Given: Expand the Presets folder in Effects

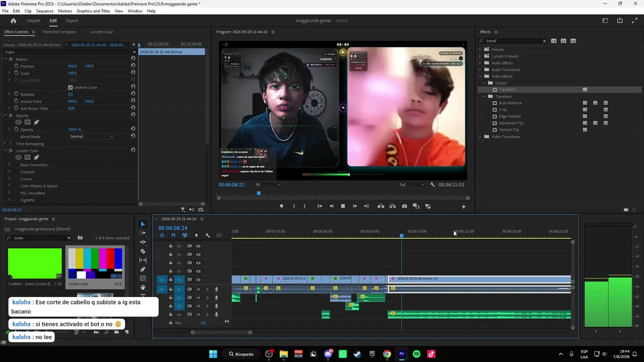Looking at the screenshot, I should click(480, 49).
